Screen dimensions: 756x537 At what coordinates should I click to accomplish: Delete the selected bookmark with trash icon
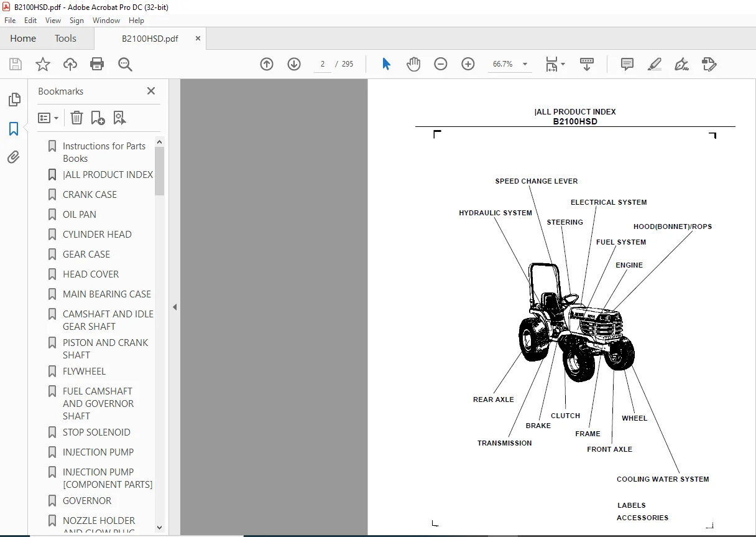click(76, 118)
